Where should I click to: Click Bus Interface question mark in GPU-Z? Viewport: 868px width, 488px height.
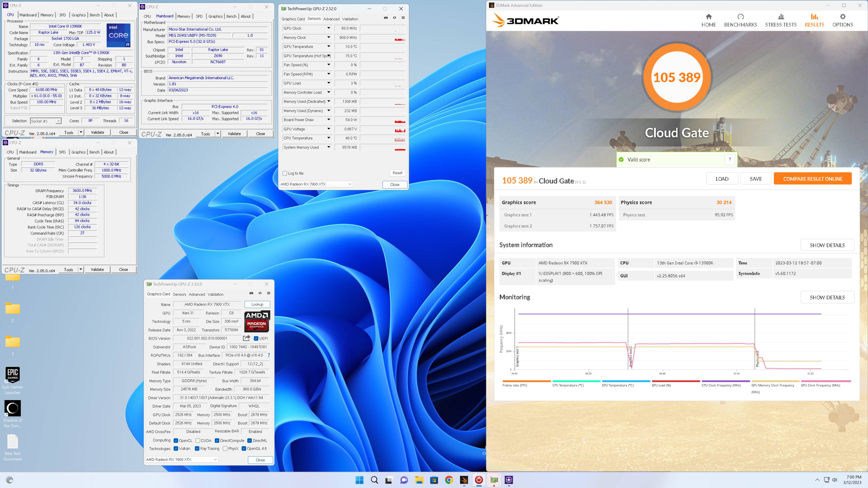point(269,355)
